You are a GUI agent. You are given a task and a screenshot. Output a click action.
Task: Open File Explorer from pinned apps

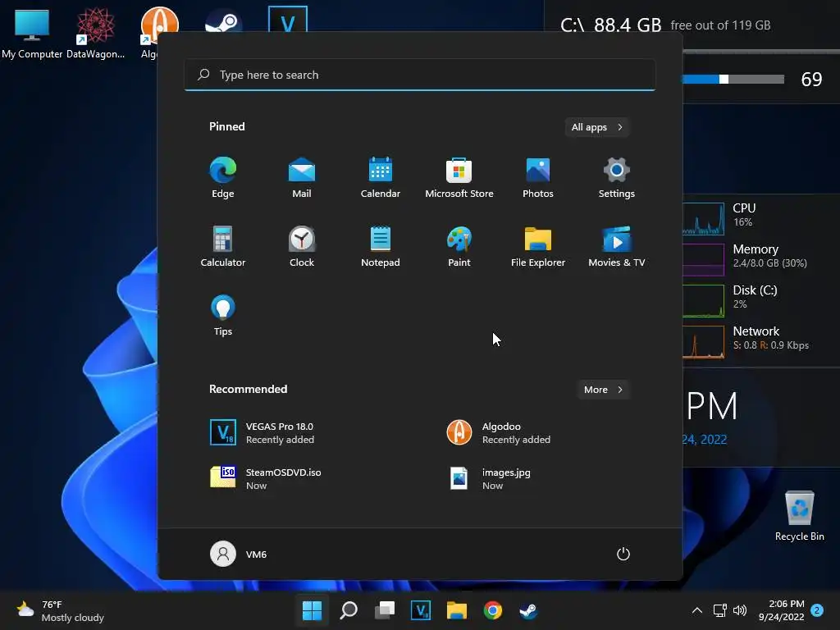[x=538, y=246]
